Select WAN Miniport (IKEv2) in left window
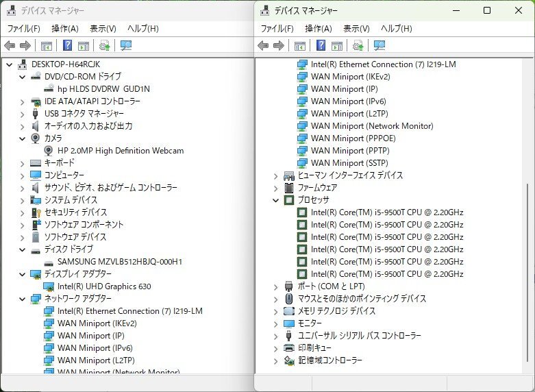 97,323
